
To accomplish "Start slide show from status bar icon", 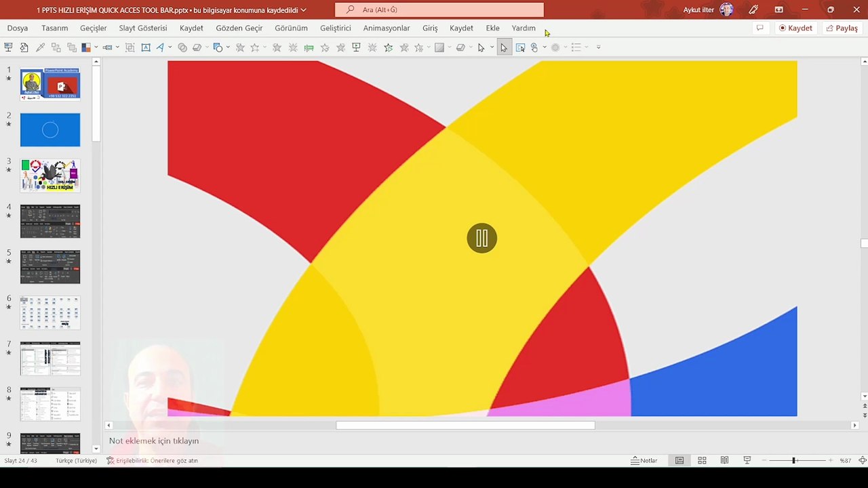I will pyautogui.click(x=747, y=460).
